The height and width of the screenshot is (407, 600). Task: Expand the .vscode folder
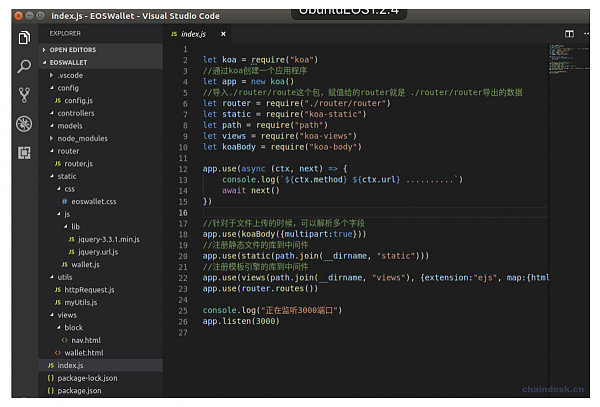tap(101, 75)
